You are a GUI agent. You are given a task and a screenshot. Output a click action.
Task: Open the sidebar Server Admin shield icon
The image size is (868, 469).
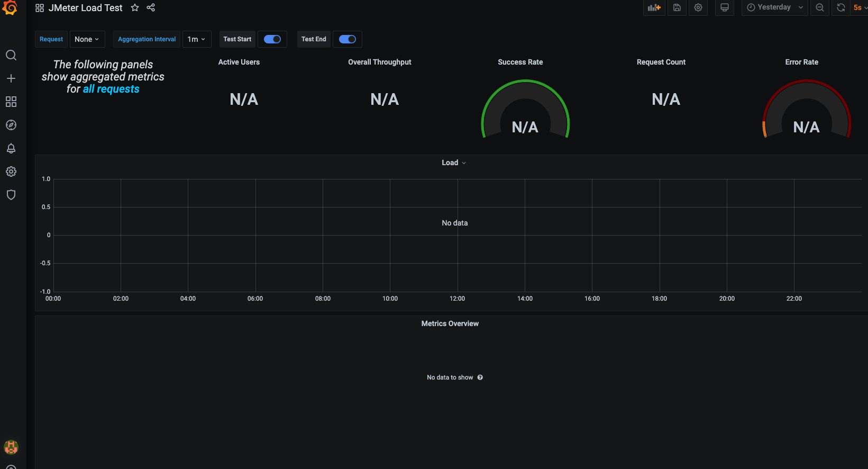[x=11, y=195]
